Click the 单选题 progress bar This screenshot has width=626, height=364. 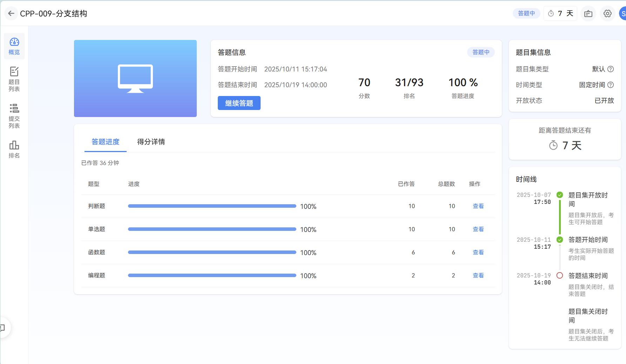[x=212, y=229]
